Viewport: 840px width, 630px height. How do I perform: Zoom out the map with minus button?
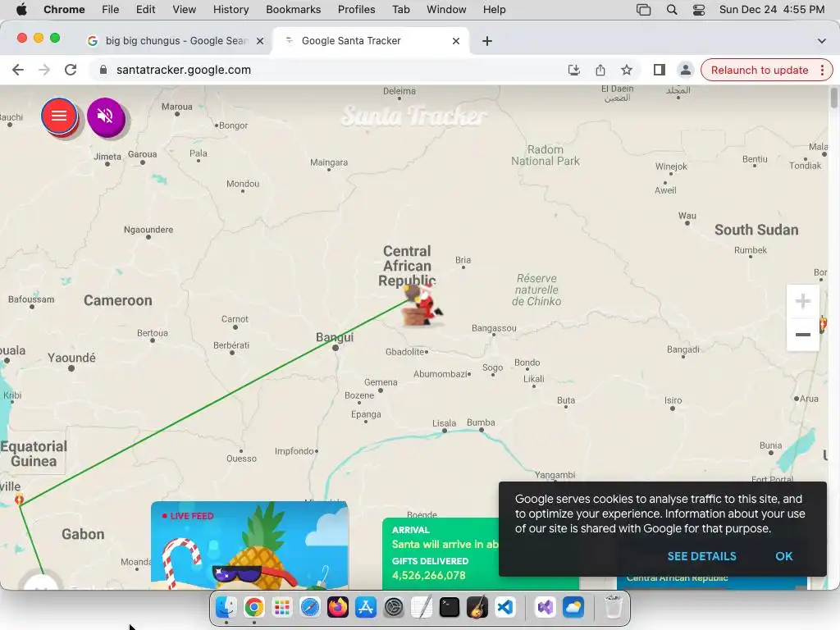802,335
